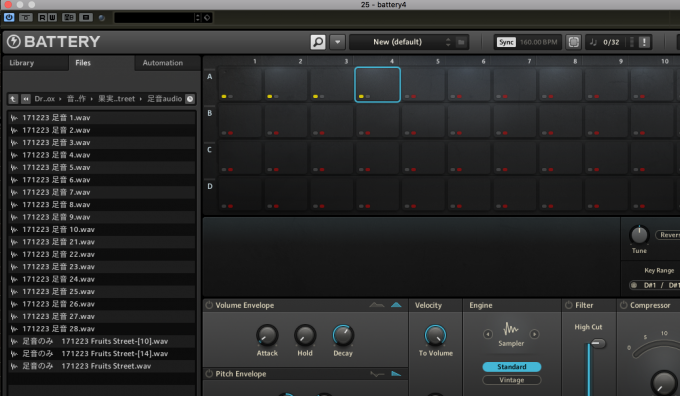The image size is (680, 396).
Task: Select row B label in the cell matrix
Action: (209, 113)
